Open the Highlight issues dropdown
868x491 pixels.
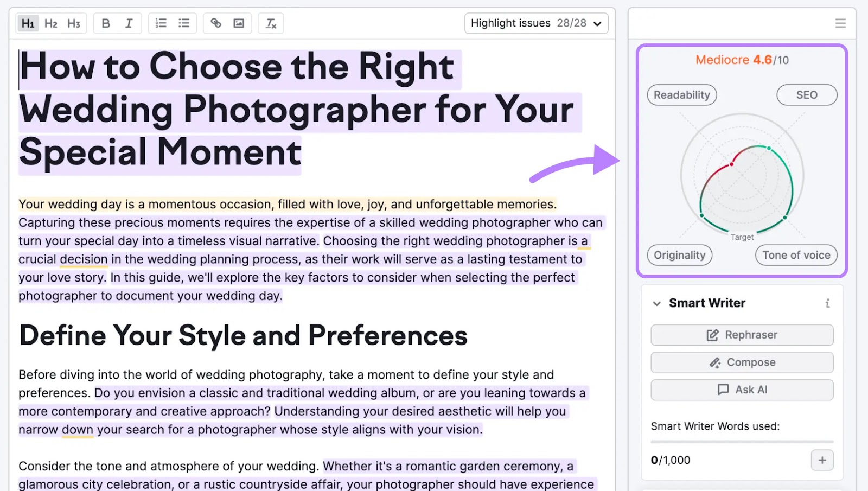coord(536,23)
